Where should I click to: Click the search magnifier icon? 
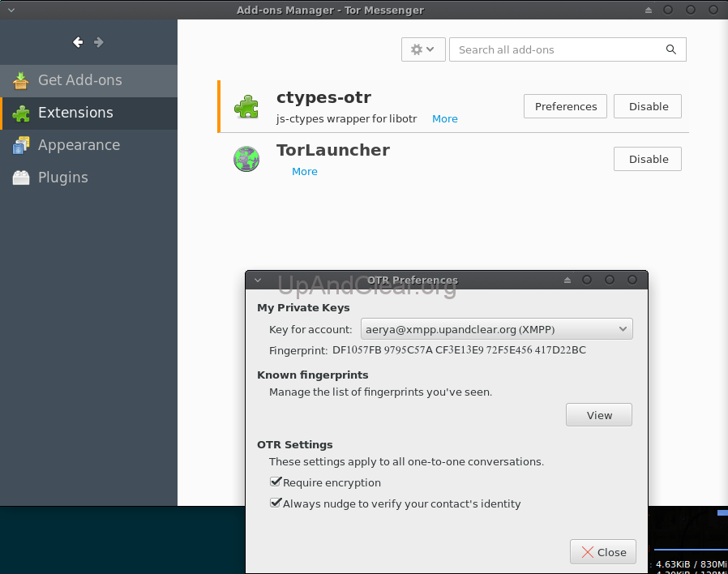[671, 49]
